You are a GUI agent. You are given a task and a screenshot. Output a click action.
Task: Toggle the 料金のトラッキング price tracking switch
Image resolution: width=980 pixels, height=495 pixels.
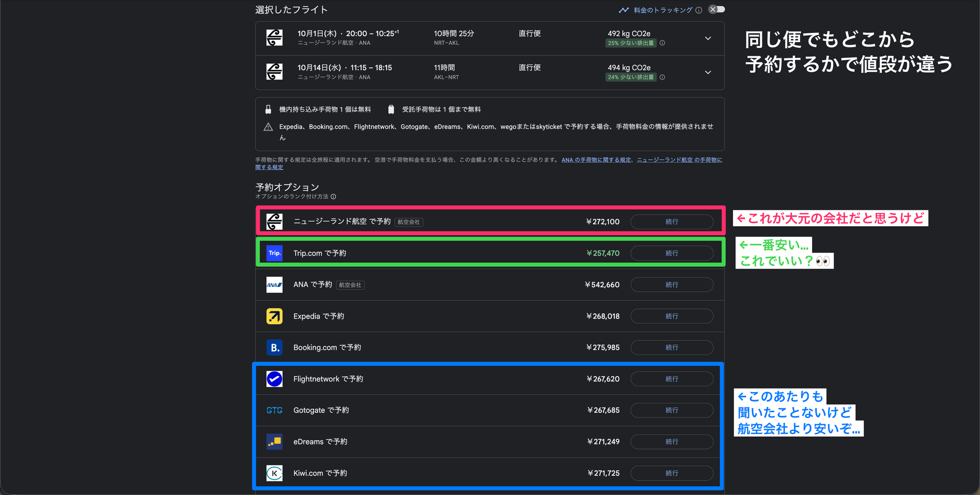(716, 10)
